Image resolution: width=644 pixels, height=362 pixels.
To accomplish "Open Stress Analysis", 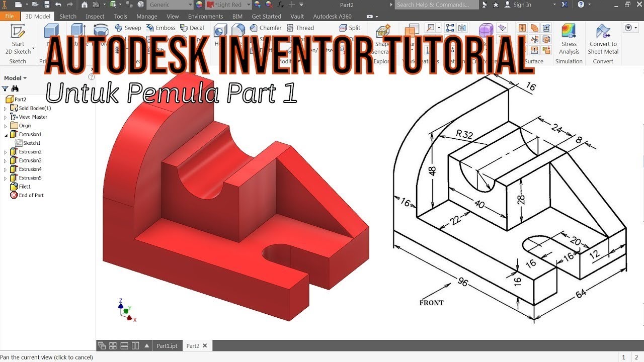I will [569, 39].
